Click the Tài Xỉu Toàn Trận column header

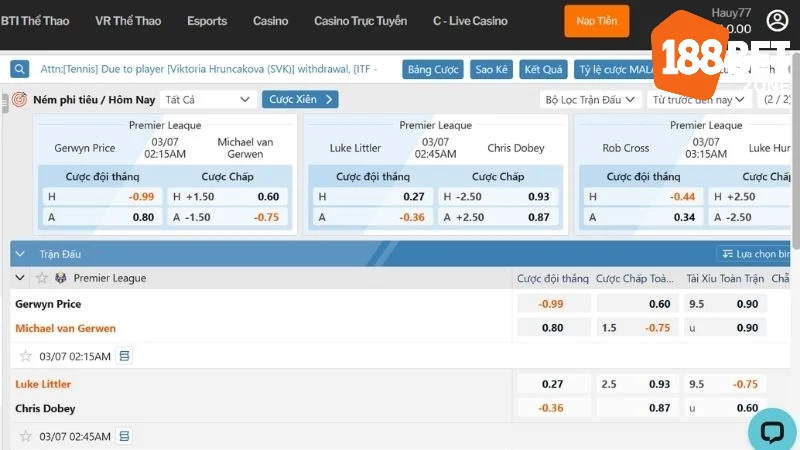pos(725,279)
